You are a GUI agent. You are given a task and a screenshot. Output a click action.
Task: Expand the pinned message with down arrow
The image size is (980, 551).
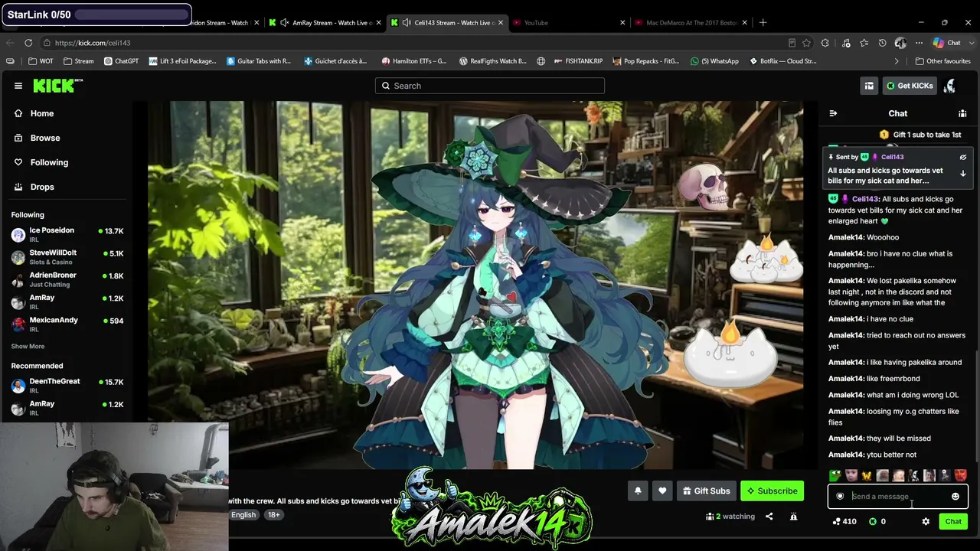(x=963, y=174)
